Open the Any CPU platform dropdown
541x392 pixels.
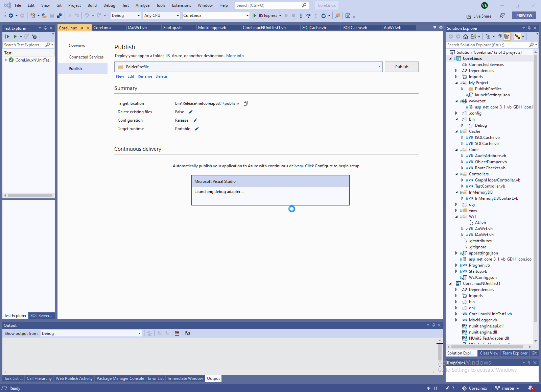click(x=162, y=16)
